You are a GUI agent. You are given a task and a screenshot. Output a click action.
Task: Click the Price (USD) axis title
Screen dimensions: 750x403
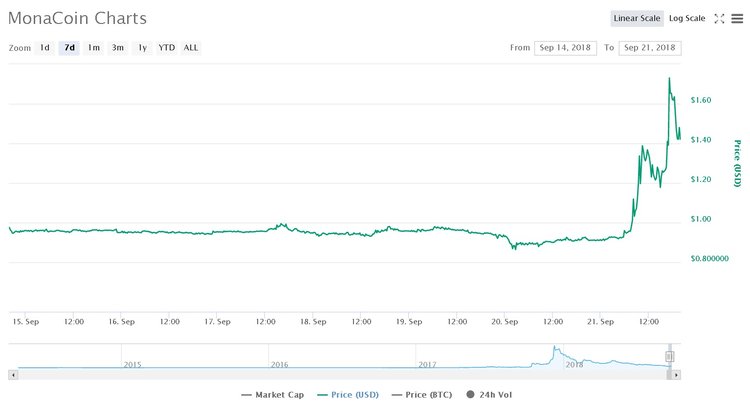[x=737, y=163]
